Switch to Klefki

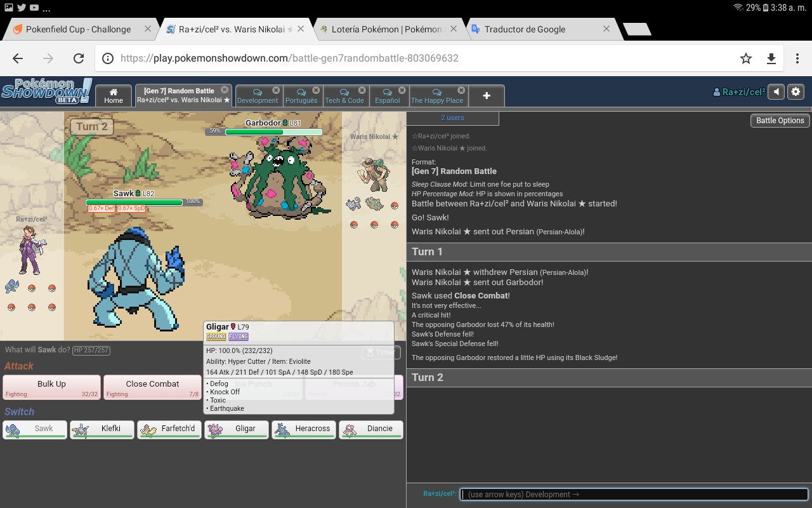102,429
